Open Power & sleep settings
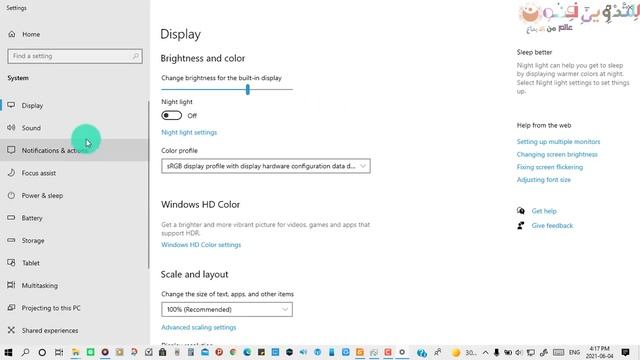The height and width of the screenshot is (360, 640). click(73, 196)
